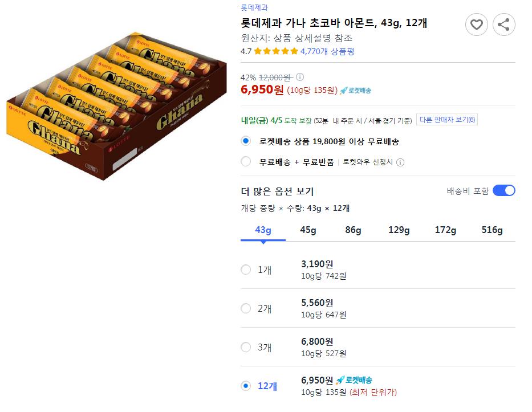Click the 로켓배송 badge beside the red price
The height and width of the screenshot is (412, 532).
tap(355, 91)
